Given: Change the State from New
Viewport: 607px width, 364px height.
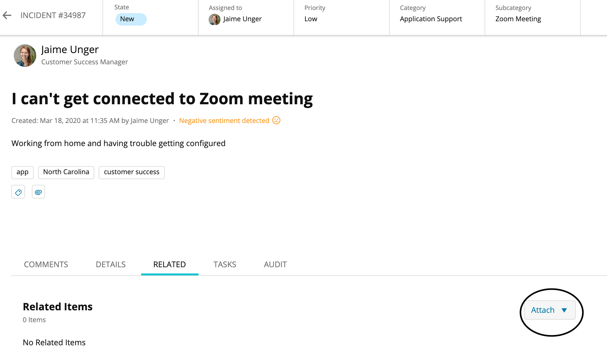Looking at the screenshot, I should pyautogui.click(x=131, y=19).
